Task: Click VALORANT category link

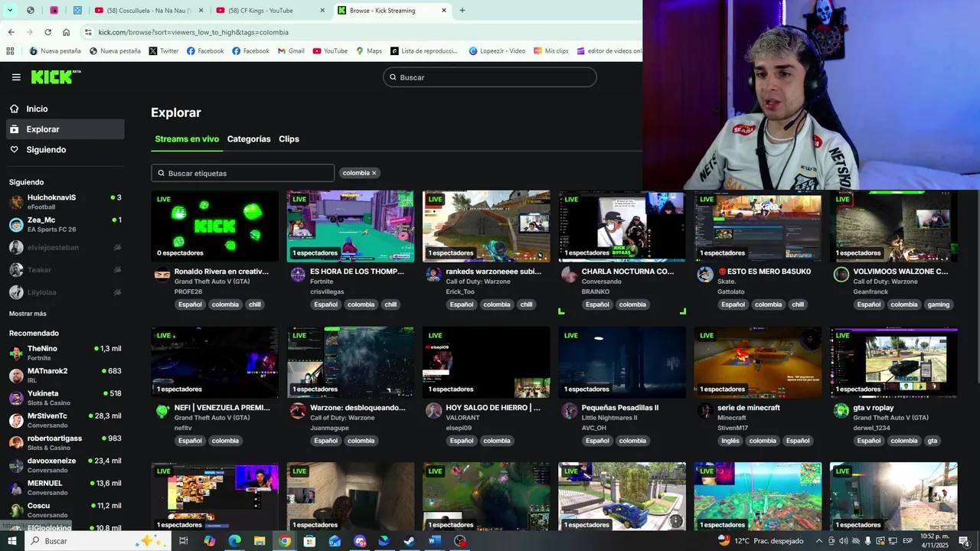Action: click(x=462, y=418)
